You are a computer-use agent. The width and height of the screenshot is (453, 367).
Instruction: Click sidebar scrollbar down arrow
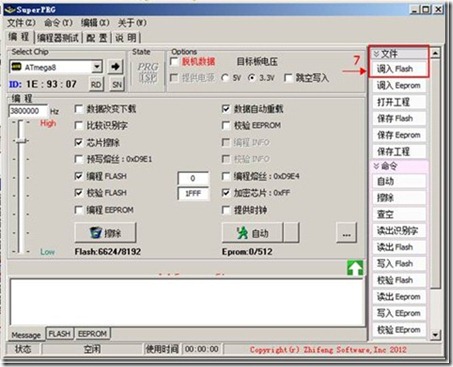[435, 334]
